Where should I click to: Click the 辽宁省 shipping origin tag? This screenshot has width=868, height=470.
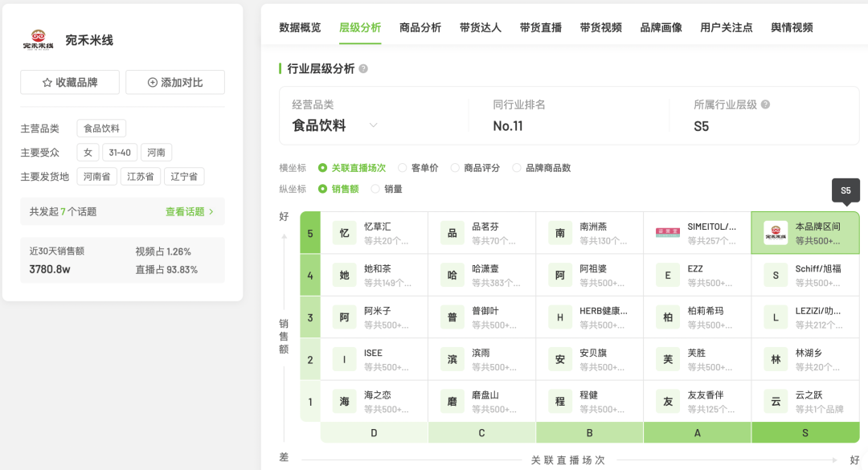(184, 177)
